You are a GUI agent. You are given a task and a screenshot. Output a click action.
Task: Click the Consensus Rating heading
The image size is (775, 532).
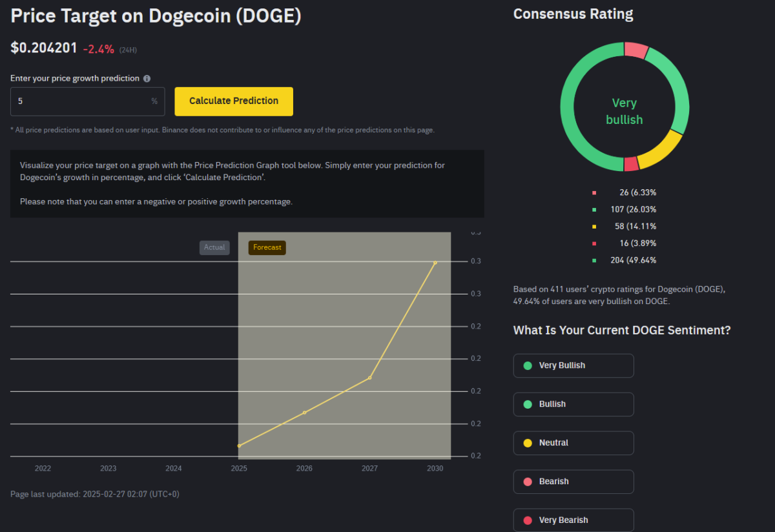(573, 14)
